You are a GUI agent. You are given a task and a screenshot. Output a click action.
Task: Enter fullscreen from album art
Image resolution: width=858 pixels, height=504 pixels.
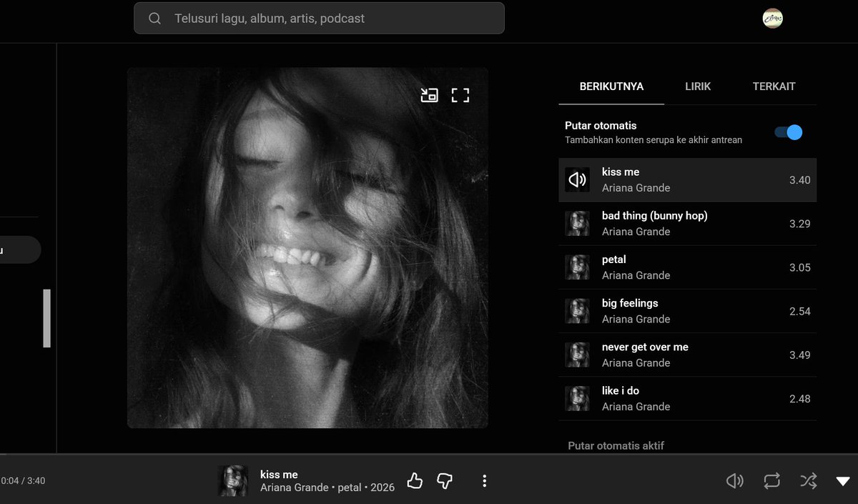(x=460, y=95)
